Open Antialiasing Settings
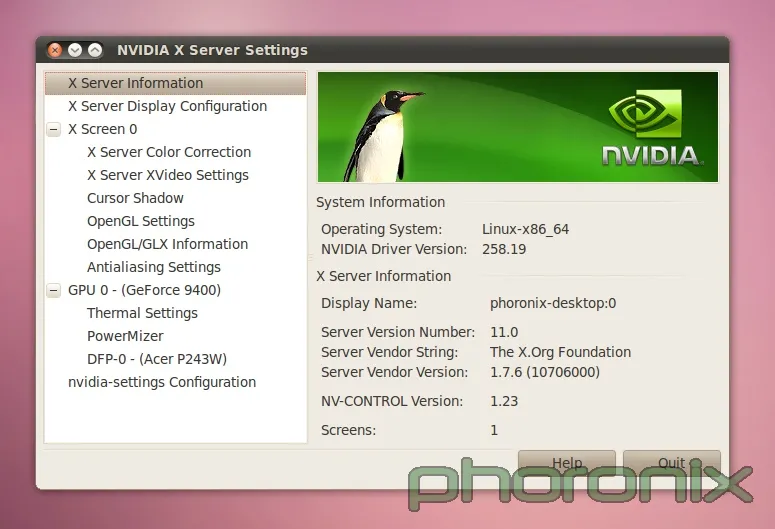 (x=154, y=267)
